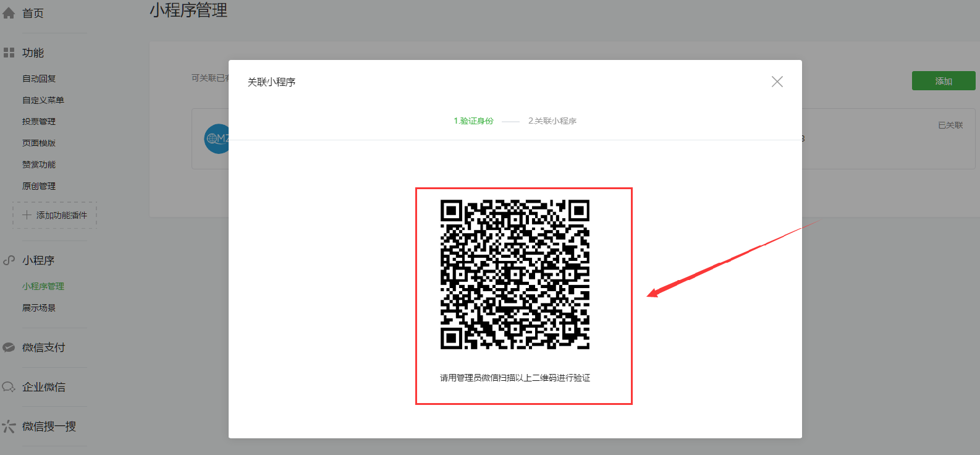980x455 pixels.
Task: Click the green 添加 button
Action: [944, 81]
